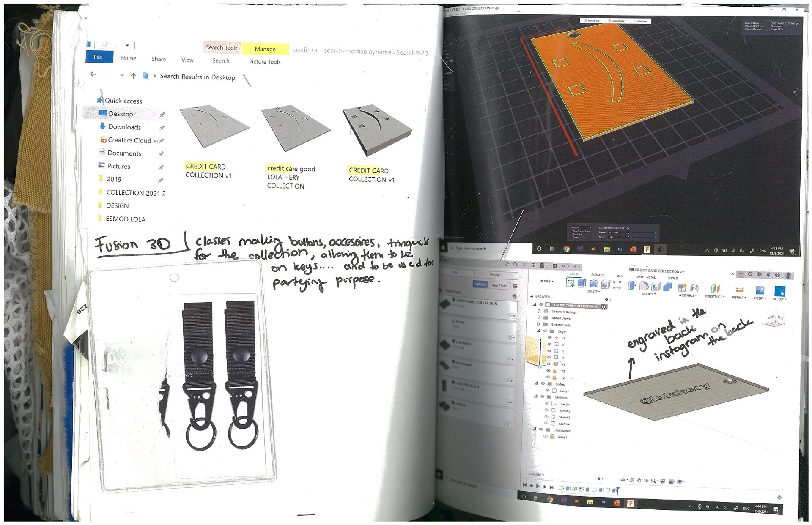Open the View tab in Explorer

187,60
